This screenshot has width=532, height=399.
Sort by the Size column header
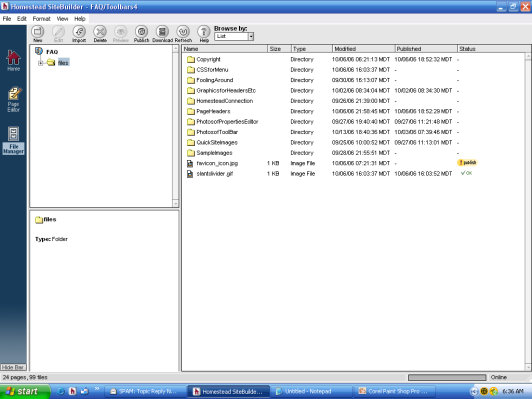tap(279, 49)
